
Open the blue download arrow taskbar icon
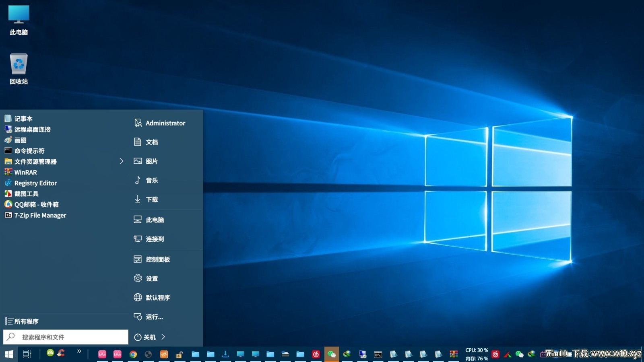click(225, 354)
